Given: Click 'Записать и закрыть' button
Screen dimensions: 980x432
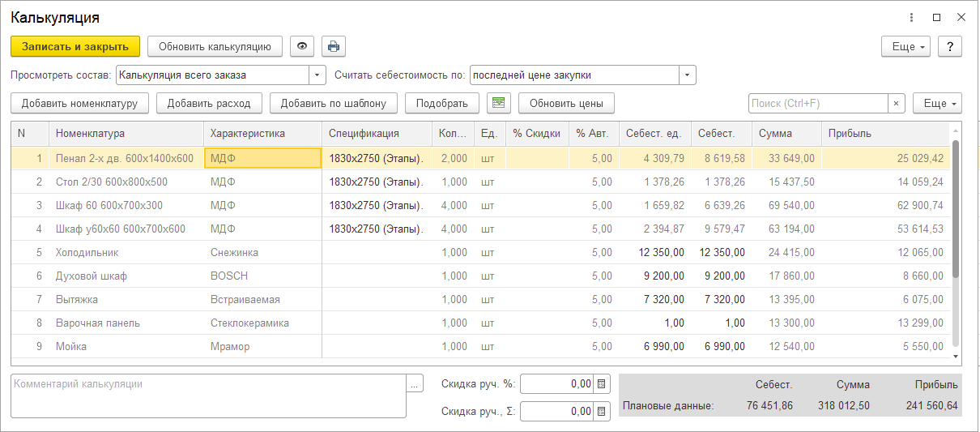Looking at the screenshot, I should point(75,46).
